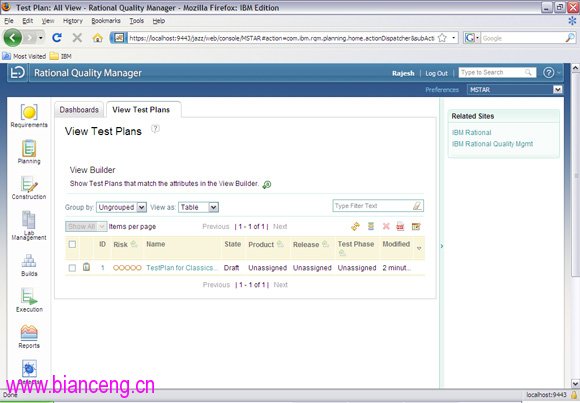The width and height of the screenshot is (580, 403).
Task: Click the browser URL address field
Action: pyautogui.click(x=281, y=38)
